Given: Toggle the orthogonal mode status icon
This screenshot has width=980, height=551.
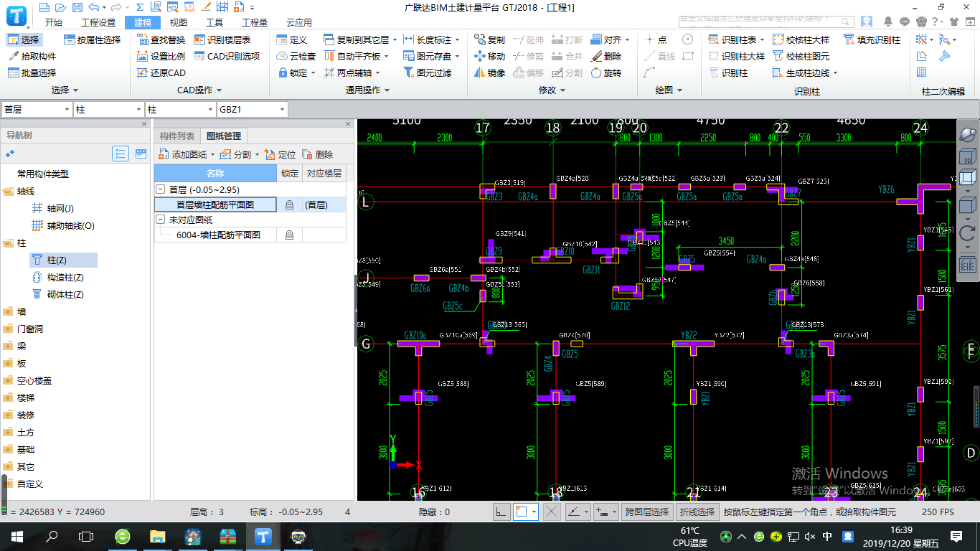Looking at the screenshot, I should 501,512.
